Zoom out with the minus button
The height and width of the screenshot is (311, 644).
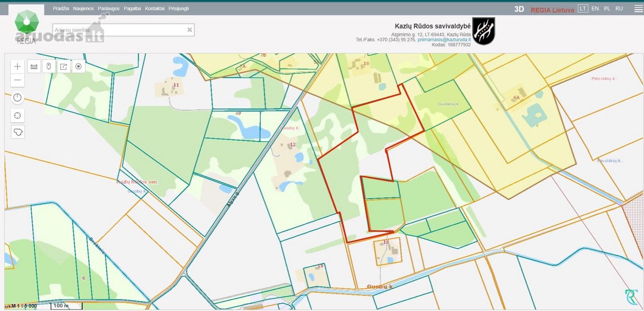coord(18,80)
